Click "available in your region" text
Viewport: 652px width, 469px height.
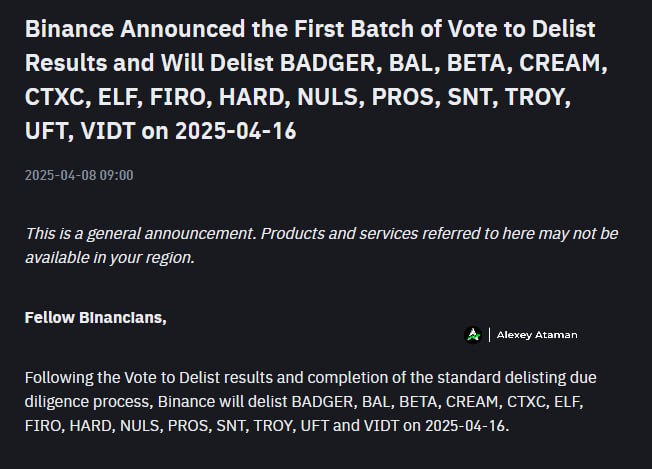click(109, 257)
